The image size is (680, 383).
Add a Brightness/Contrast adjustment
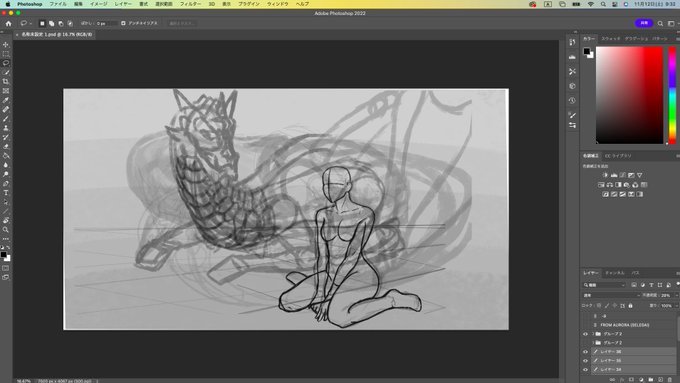605,175
